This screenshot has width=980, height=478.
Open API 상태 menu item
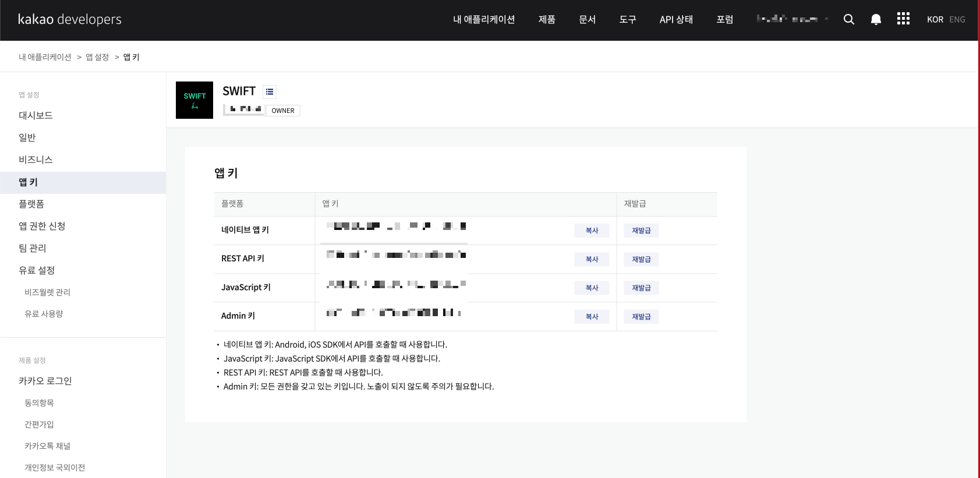[x=676, y=19]
